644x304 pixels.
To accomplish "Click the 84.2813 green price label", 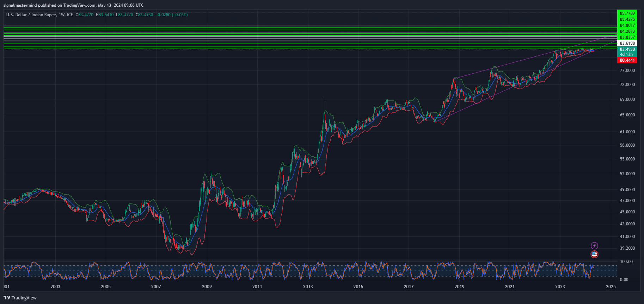I will (627, 31).
